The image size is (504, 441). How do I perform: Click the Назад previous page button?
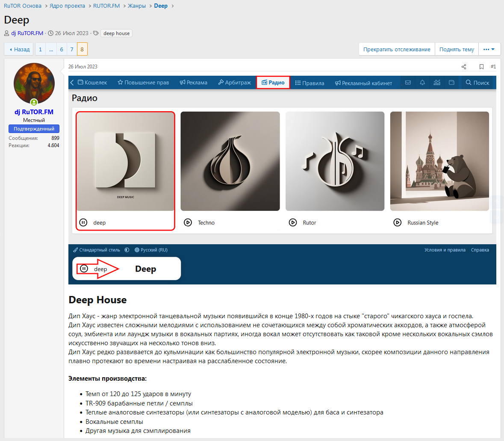tap(19, 49)
